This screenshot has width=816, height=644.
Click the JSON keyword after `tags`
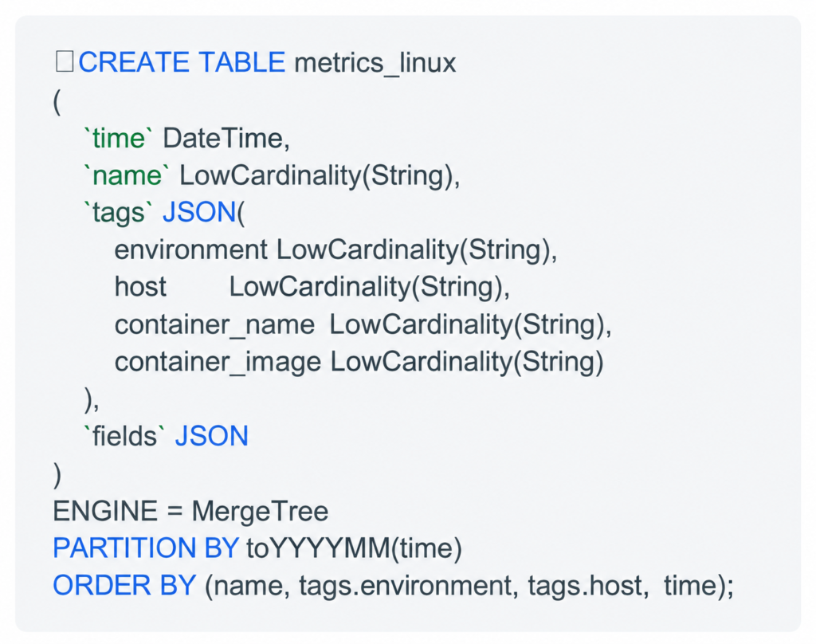point(199,213)
